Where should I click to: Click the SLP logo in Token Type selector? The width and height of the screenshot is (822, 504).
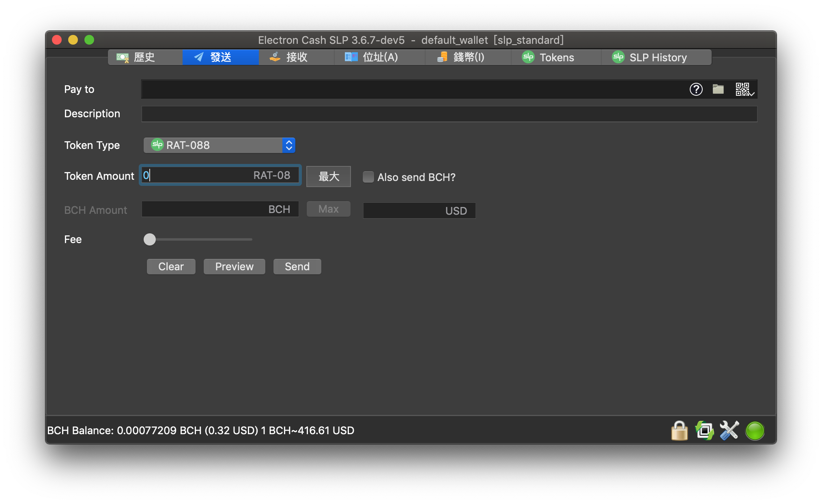click(x=157, y=145)
